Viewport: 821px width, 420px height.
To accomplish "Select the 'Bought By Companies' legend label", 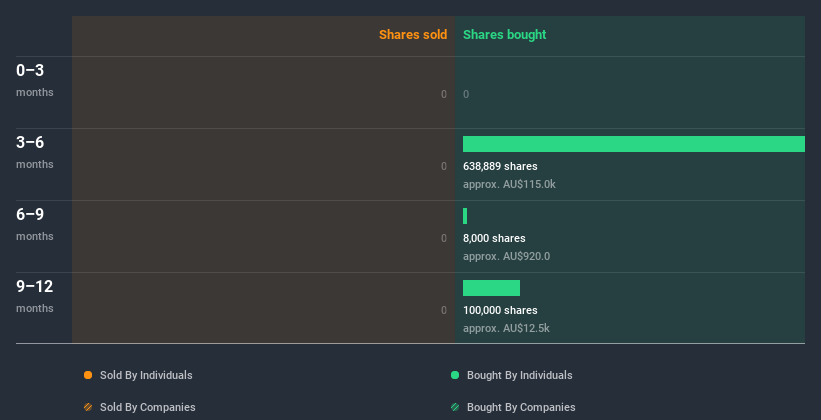I will pyautogui.click(x=521, y=407).
